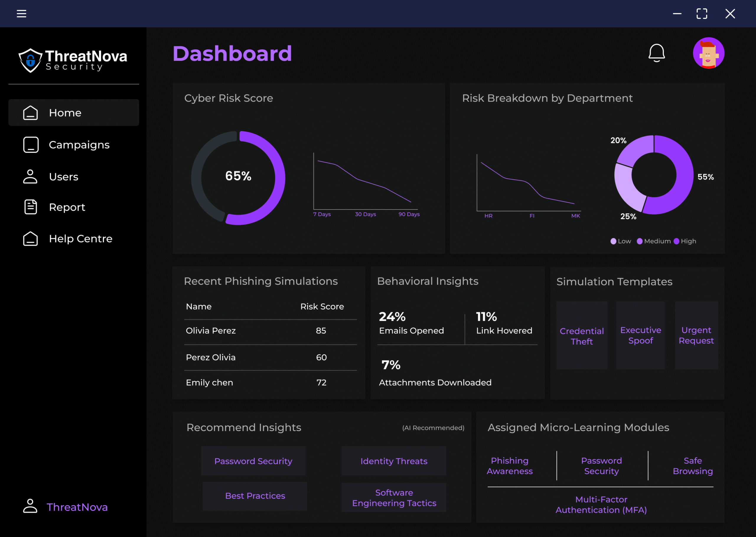The height and width of the screenshot is (537, 756).
Task: Click the 65% risk score gauge
Action: 238,178
